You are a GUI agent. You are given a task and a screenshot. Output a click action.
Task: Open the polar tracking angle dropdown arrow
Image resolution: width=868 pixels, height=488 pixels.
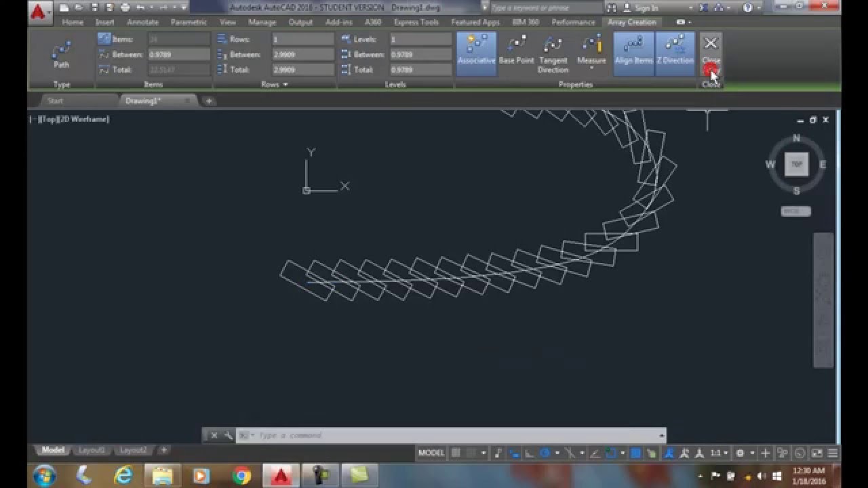tap(557, 453)
